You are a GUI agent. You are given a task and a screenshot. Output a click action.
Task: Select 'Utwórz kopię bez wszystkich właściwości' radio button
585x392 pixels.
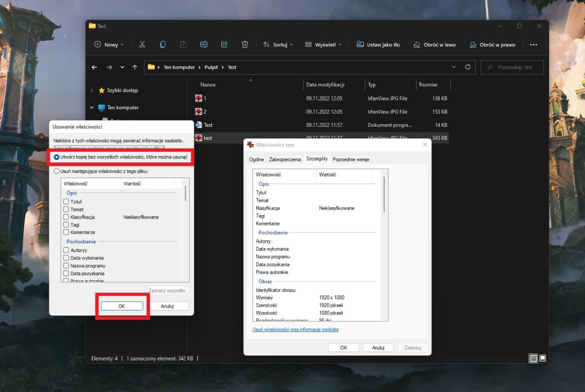click(x=57, y=157)
